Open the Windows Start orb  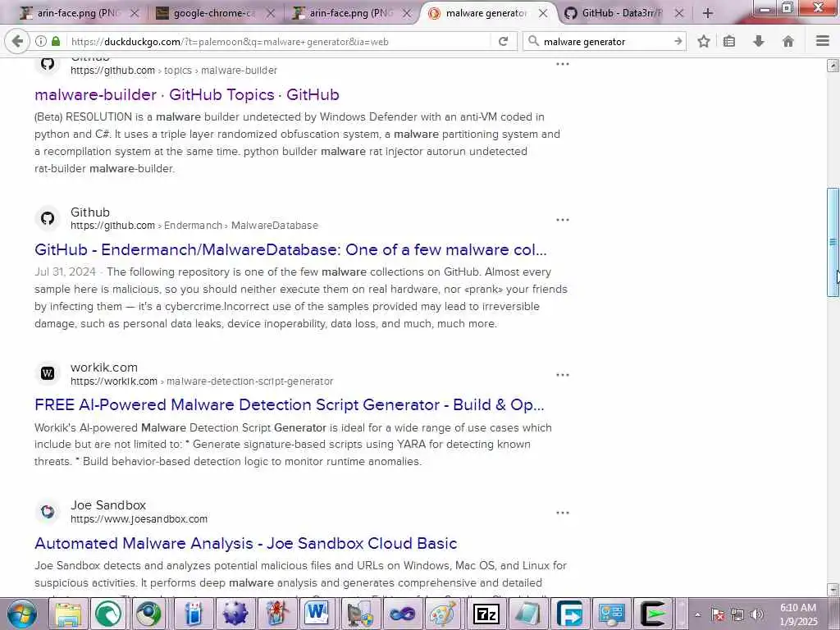(22, 614)
